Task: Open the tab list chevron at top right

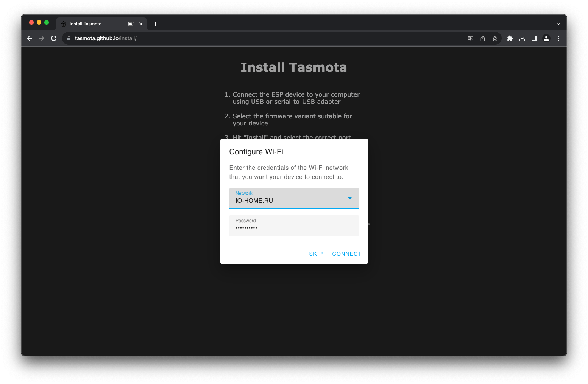Action: click(558, 24)
